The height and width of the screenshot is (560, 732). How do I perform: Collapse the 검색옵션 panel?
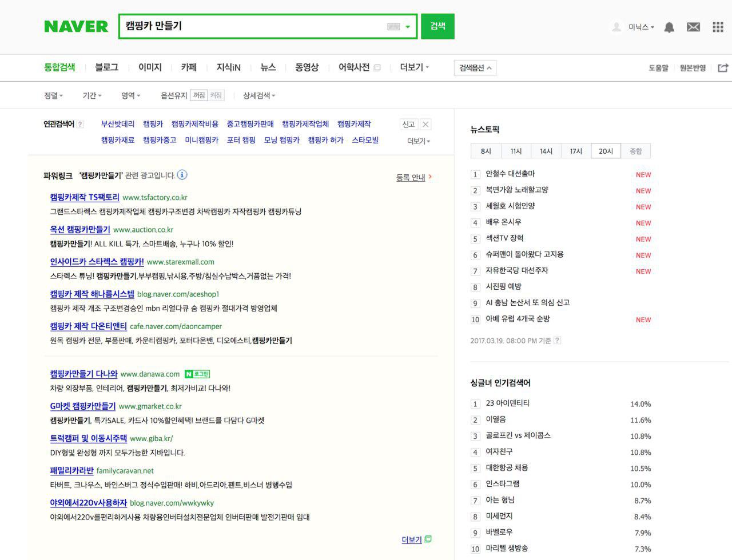click(x=475, y=68)
